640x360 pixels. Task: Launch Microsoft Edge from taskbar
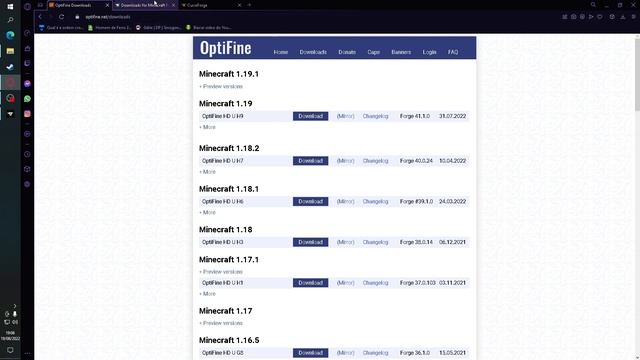click(10, 35)
